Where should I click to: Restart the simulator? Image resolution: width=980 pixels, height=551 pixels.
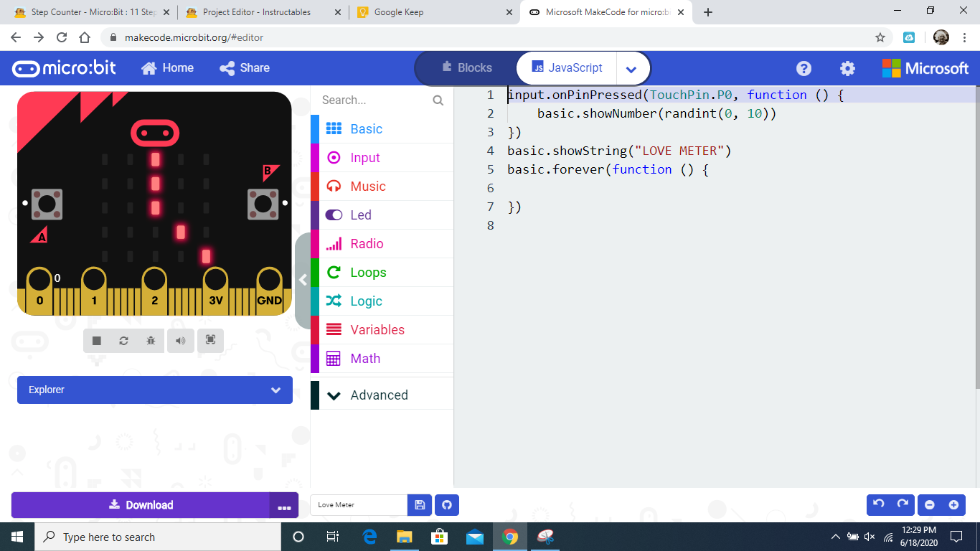(123, 341)
